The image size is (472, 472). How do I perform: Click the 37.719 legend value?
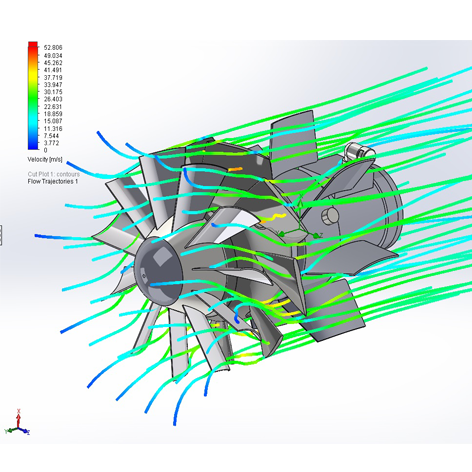click(x=53, y=77)
